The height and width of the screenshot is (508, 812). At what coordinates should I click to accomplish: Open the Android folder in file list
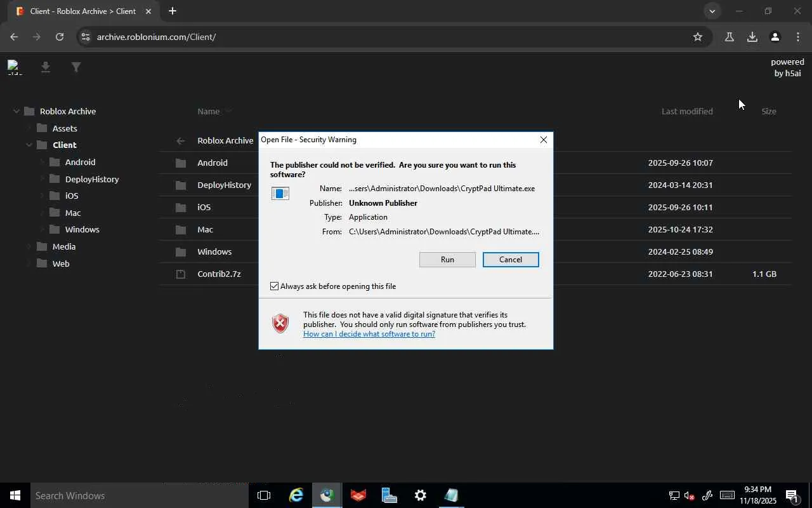coord(213,163)
